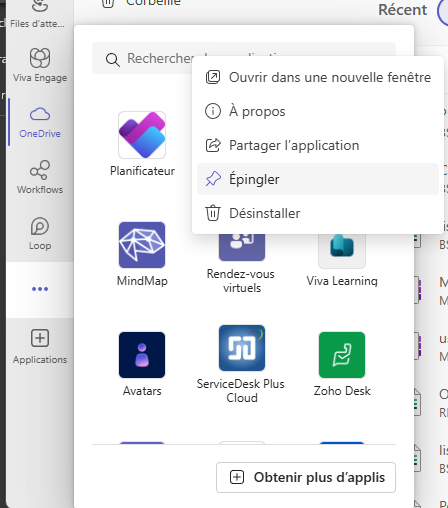Launch the Zoho Desk app
448x508 pixels.
pos(342,364)
